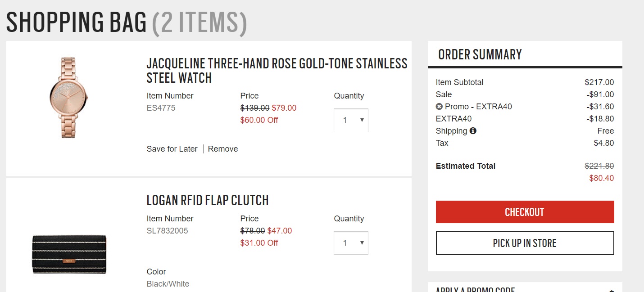Click the rose gold watch thumbnail
The image size is (644, 292).
point(68,97)
